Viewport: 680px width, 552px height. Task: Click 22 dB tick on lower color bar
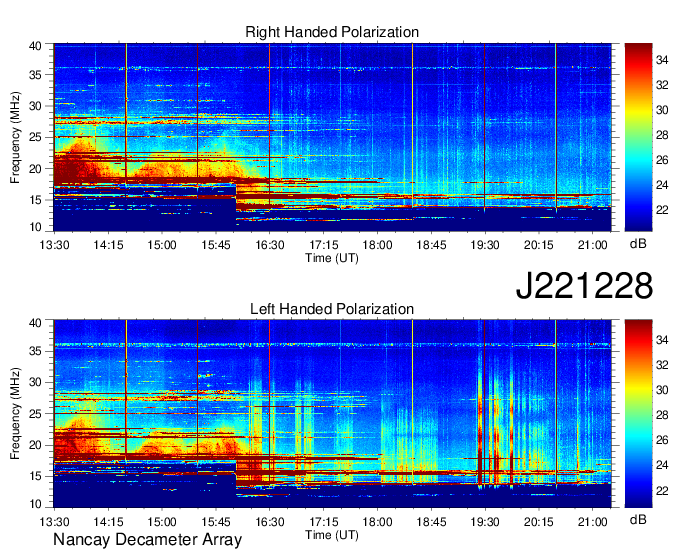pyautogui.click(x=662, y=490)
